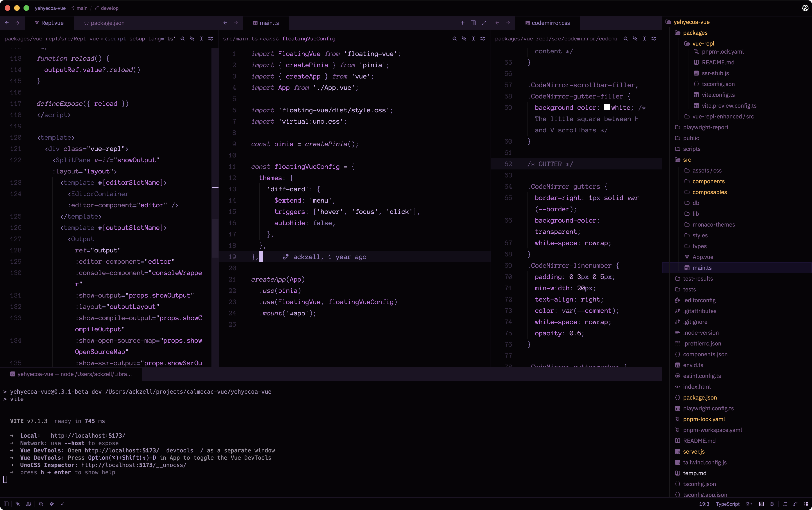Go back in the Repl.vue pane history
The width and height of the screenshot is (812, 510).
7,23
